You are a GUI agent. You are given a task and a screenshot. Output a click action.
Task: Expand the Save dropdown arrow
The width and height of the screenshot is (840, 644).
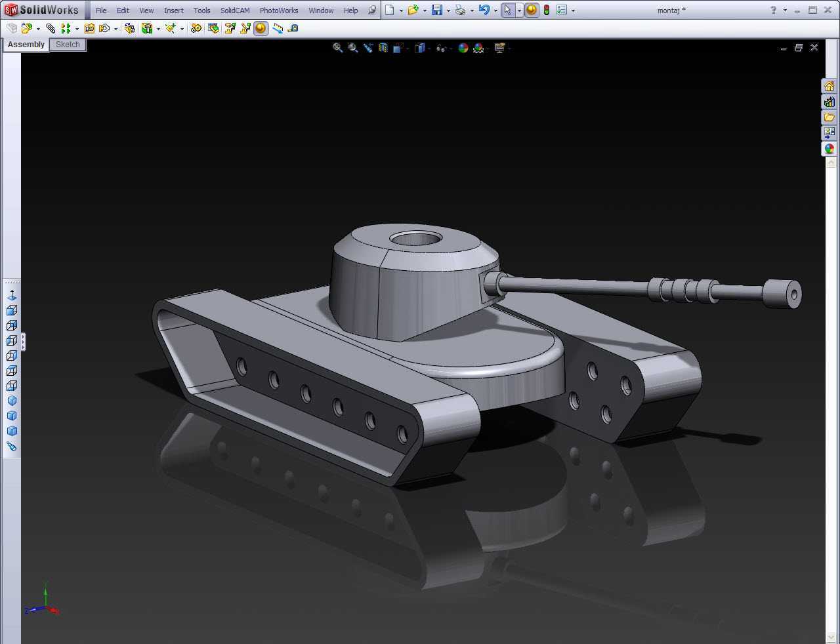click(x=448, y=10)
